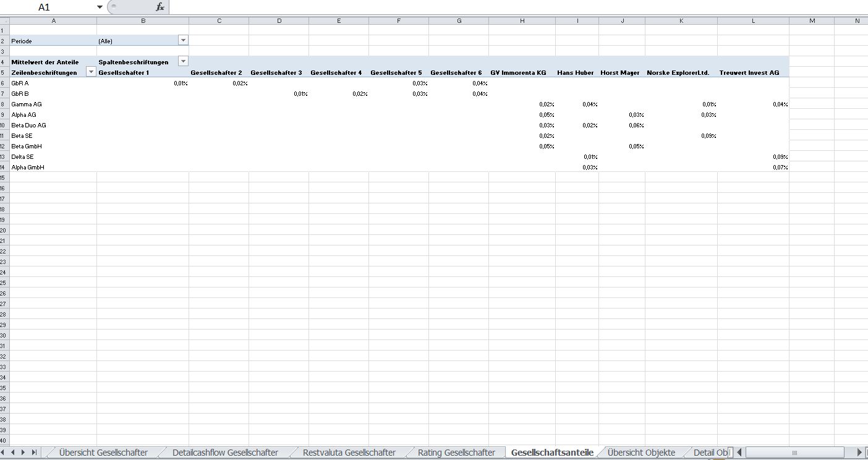
Task: Select column L header
Action: 753,21
